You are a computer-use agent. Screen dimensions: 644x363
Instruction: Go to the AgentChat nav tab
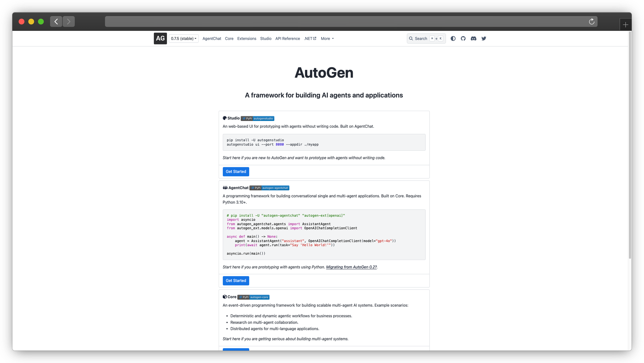pyautogui.click(x=212, y=39)
